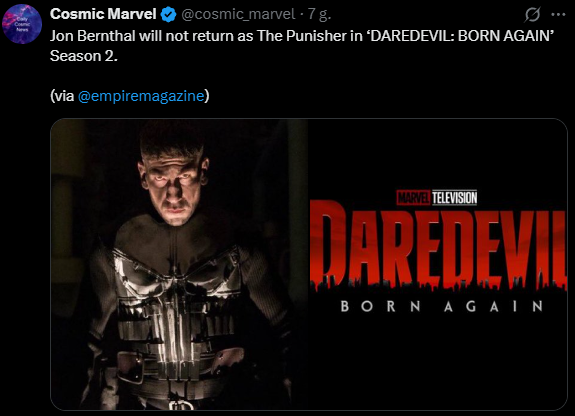Click the red DAREDEVIL title graphic
The image size is (575, 416).
(x=438, y=244)
